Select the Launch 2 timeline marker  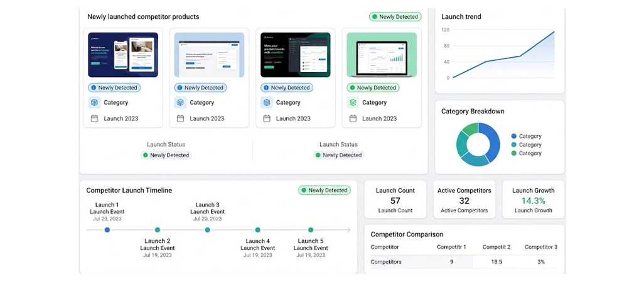(x=158, y=230)
